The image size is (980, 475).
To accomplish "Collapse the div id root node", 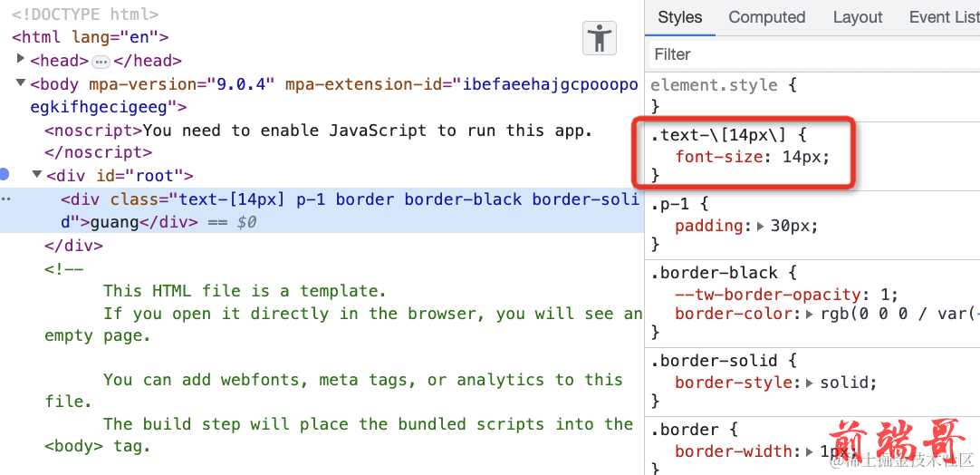I will pos(37,175).
